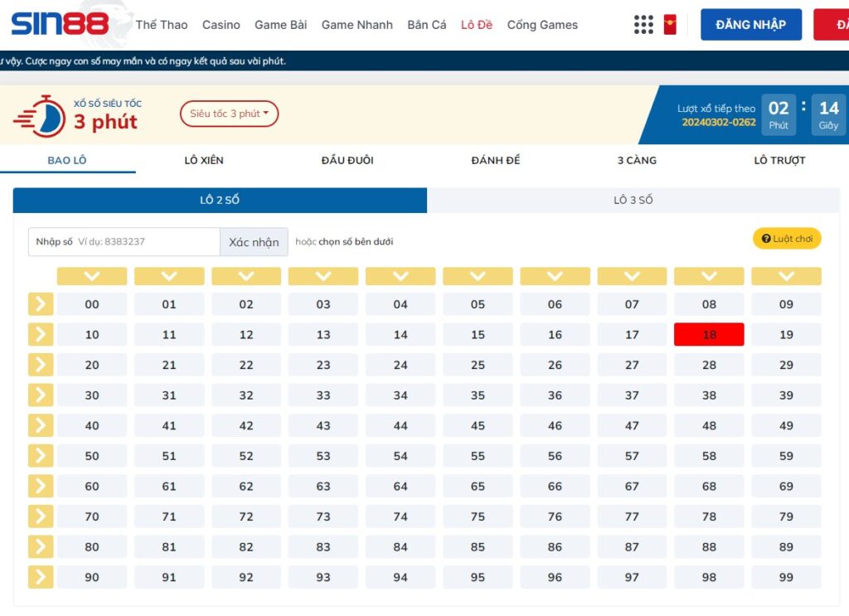Switch to the LÔ 3 SỐ tab
849x616 pixels.
(x=634, y=200)
